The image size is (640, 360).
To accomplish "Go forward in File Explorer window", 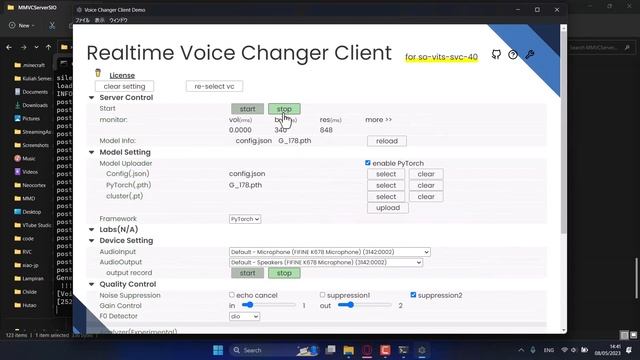I will (23, 47).
